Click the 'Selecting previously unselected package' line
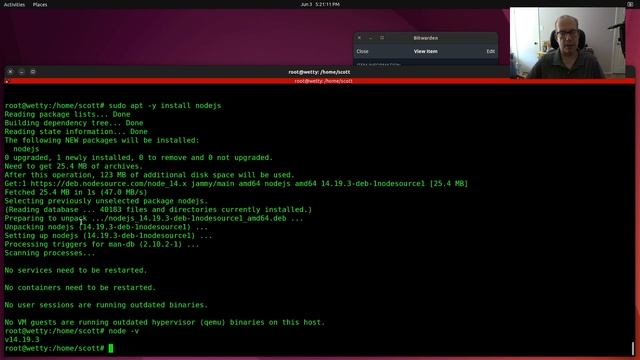The height and width of the screenshot is (360, 640). pos(106,201)
